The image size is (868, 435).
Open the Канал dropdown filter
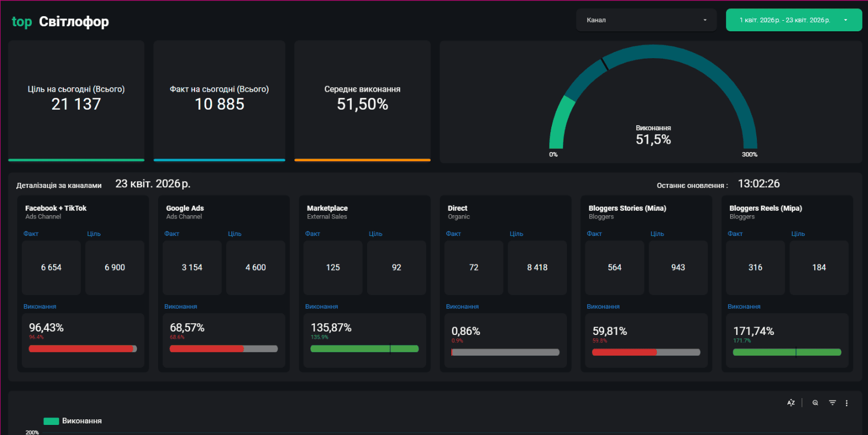tap(646, 20)
